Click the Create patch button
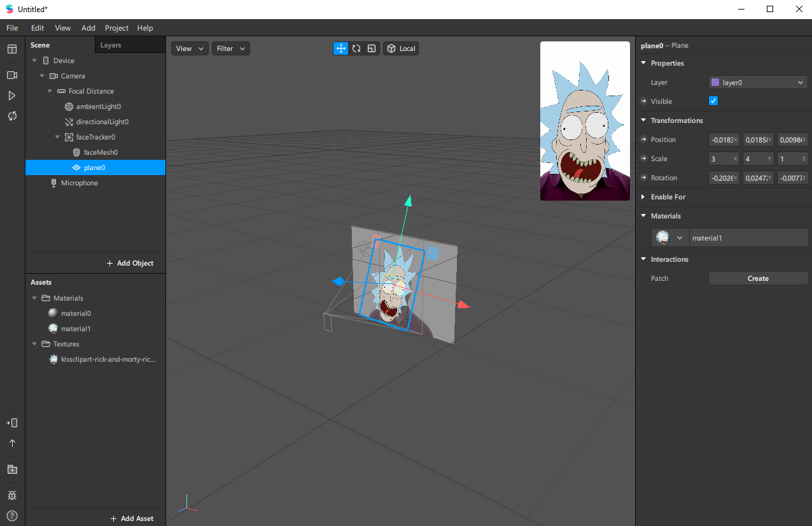 click(x=759, y=278)
